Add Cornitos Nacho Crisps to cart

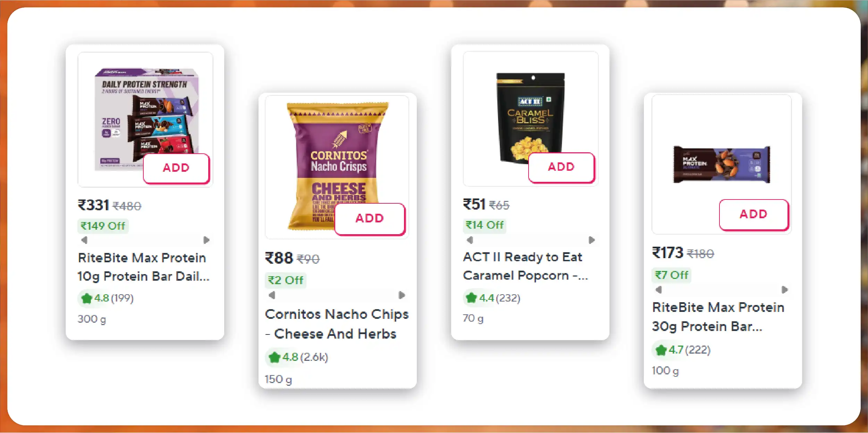(x=370, y=219)
